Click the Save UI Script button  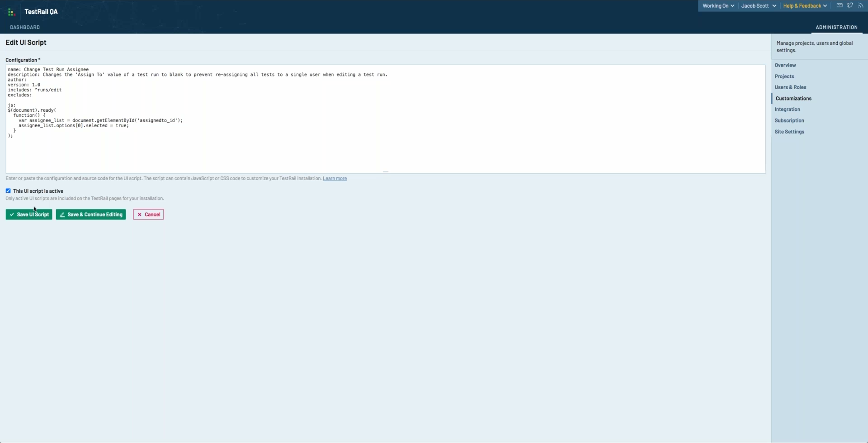pyautogui.click(x=29, y=214)
